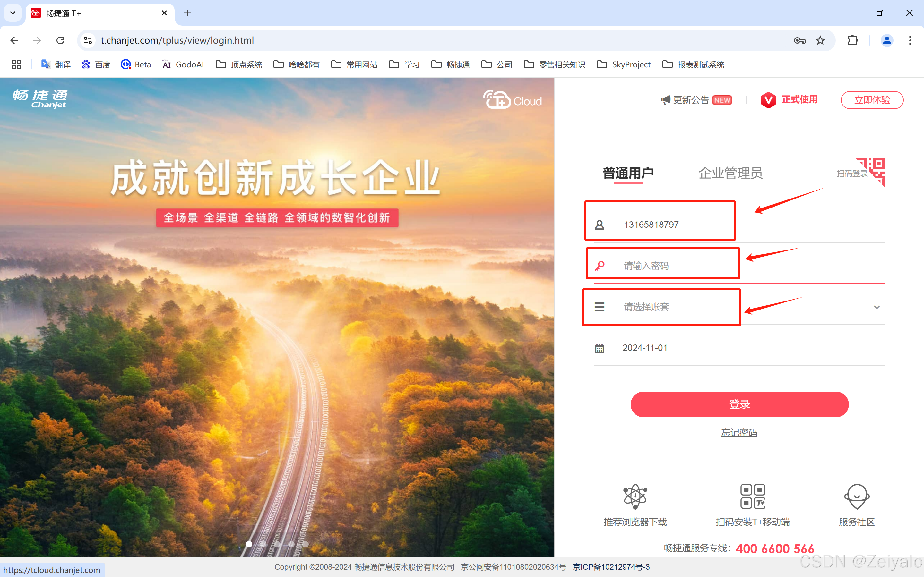Image resolution: width=924 pixels, height=577 pixels.
Task: Expand the account set dropdown arrow
Action: tap(877, 307)
